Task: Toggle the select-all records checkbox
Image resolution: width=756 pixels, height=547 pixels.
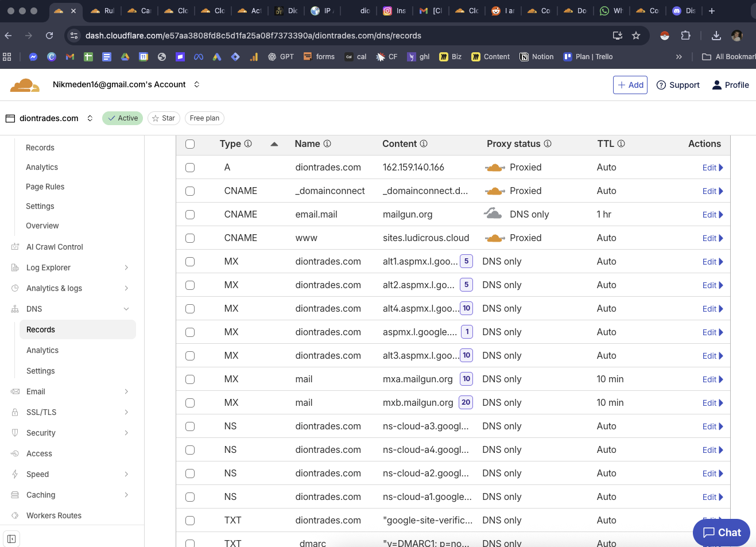Action: [190, 144]
